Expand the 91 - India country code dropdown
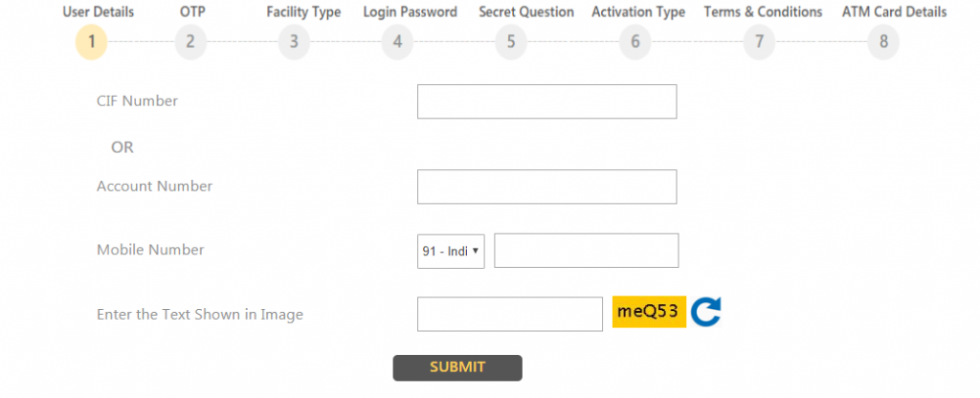 [451, 252]
